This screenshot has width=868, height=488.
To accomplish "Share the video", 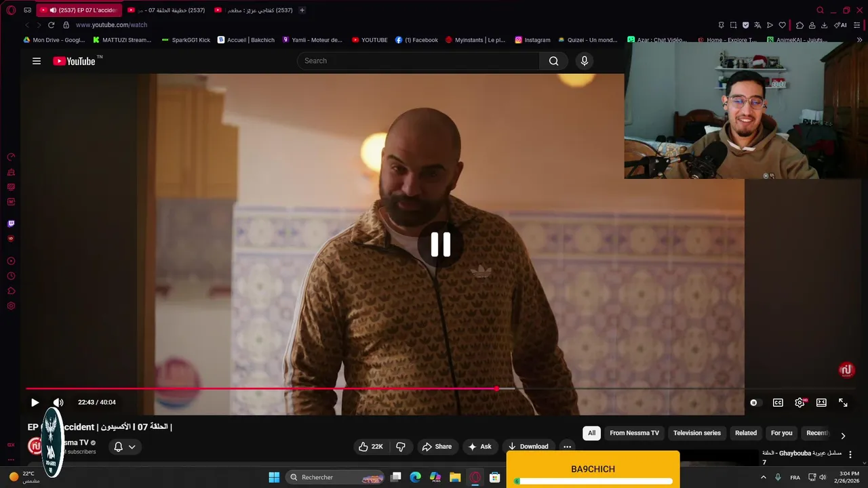I will click(x=437, y=447).
